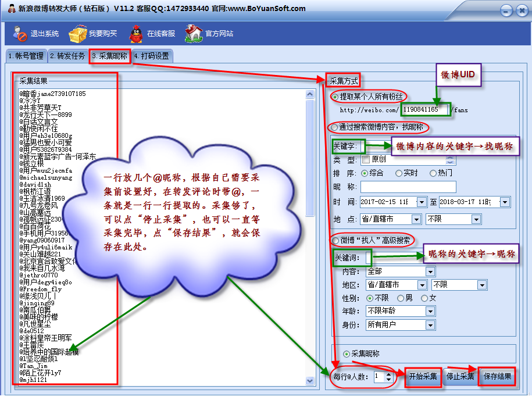Select @mjh1121 in results
The height and width of the screenshot is (400, 532).
click(33, 380)
